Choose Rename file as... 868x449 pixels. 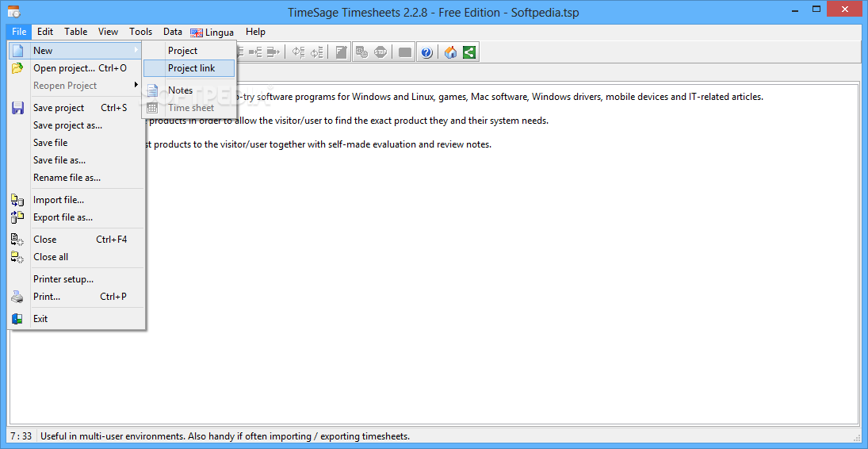pos(76,178)
